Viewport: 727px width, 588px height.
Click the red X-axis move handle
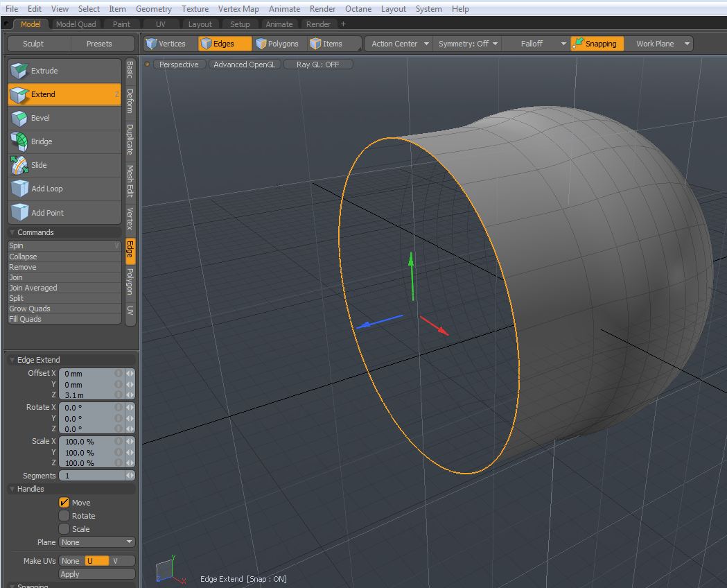[x=435, y=325]
